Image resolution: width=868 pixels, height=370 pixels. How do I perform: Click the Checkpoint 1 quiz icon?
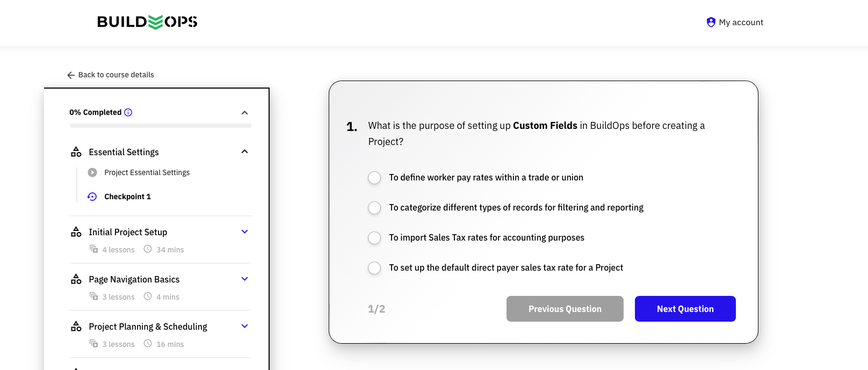tap(92, 197)
